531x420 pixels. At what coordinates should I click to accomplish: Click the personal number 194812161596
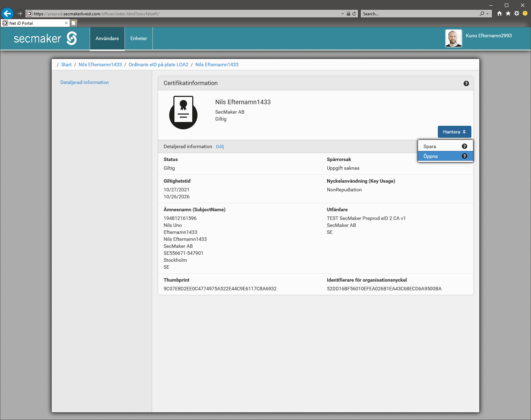(x=180, y=218)
